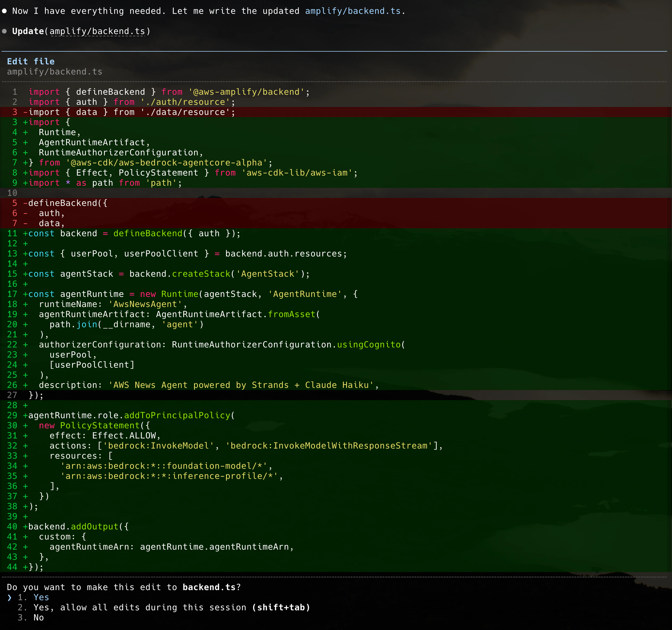Select the 'Yes' option
This screenshot has height=630, width=672.
[x=41, y=597]
